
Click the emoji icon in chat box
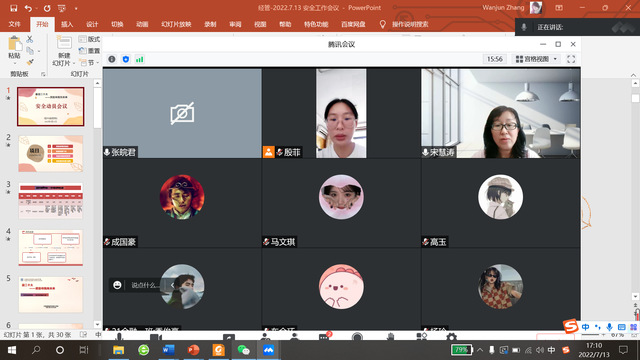click(x=117, y=285)
